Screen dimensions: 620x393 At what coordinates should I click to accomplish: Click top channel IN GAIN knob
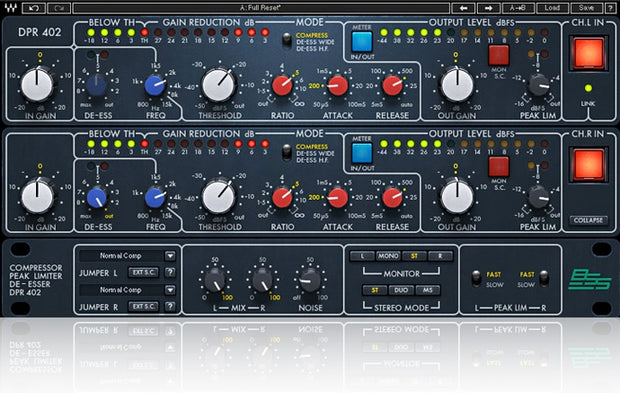click(37, 85)
